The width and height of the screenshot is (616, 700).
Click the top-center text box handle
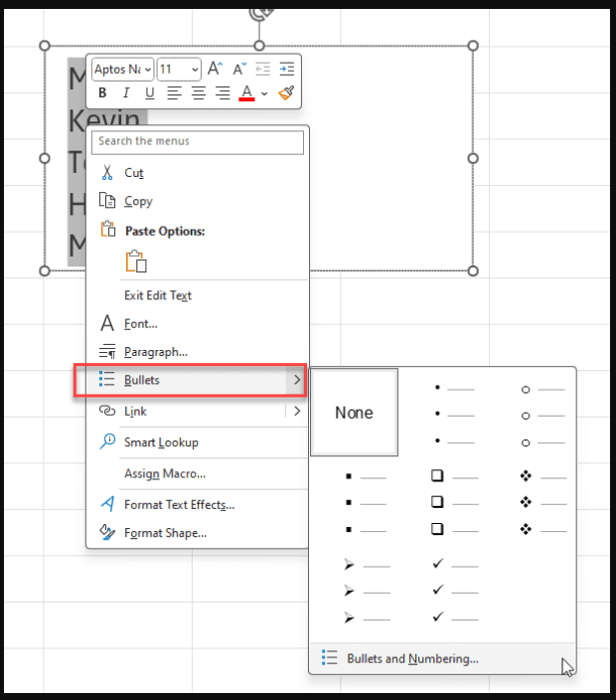pyautogui.click(x=259, y=46)
